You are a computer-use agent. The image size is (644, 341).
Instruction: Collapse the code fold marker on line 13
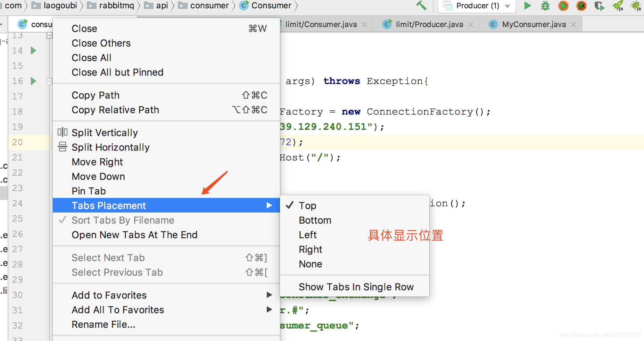[49, 35]
